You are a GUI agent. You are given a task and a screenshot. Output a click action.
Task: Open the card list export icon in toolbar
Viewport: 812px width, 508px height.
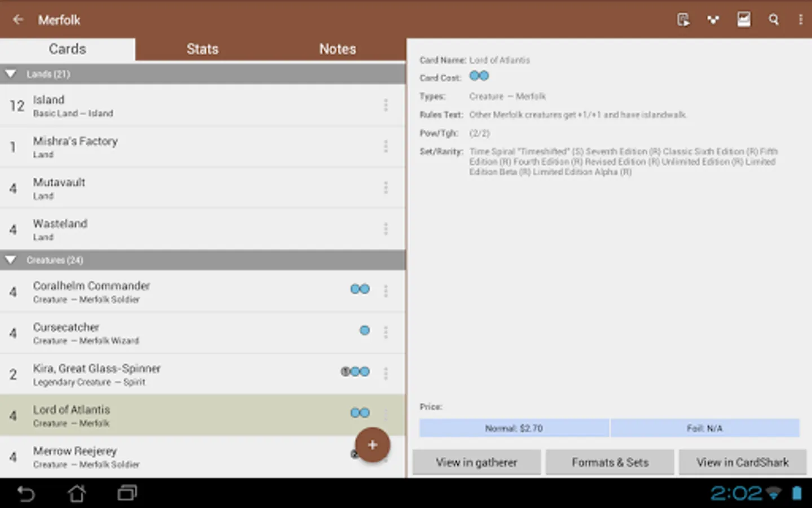tap(683, 20)
